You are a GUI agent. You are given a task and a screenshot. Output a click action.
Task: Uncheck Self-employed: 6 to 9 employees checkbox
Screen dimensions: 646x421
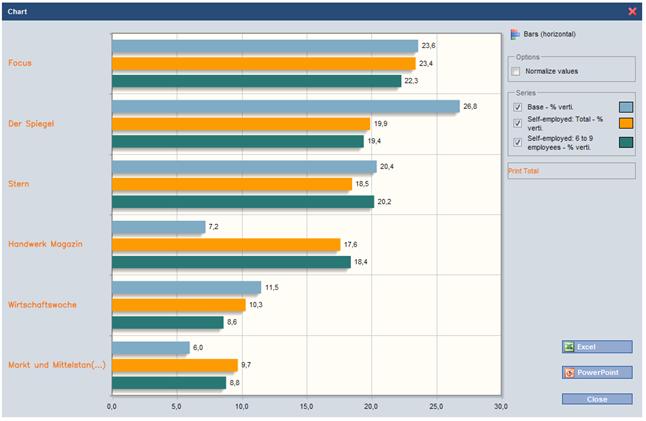coord(517,143)
